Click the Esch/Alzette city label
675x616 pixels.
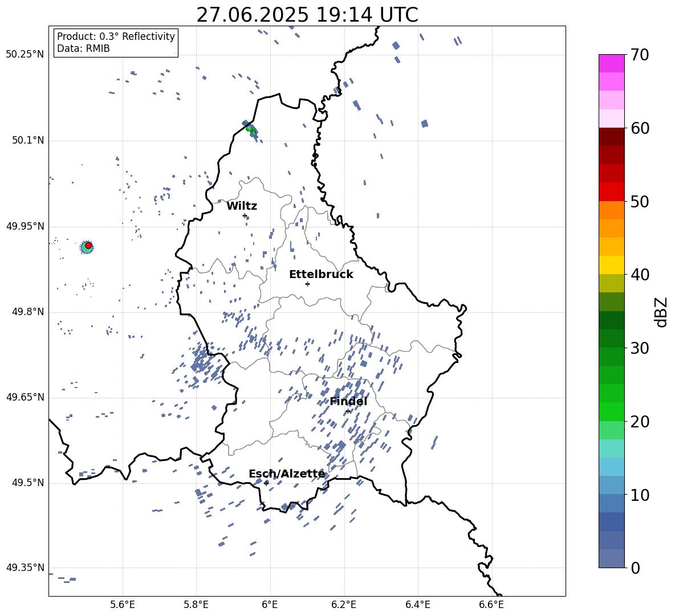[x=287, y=474]
